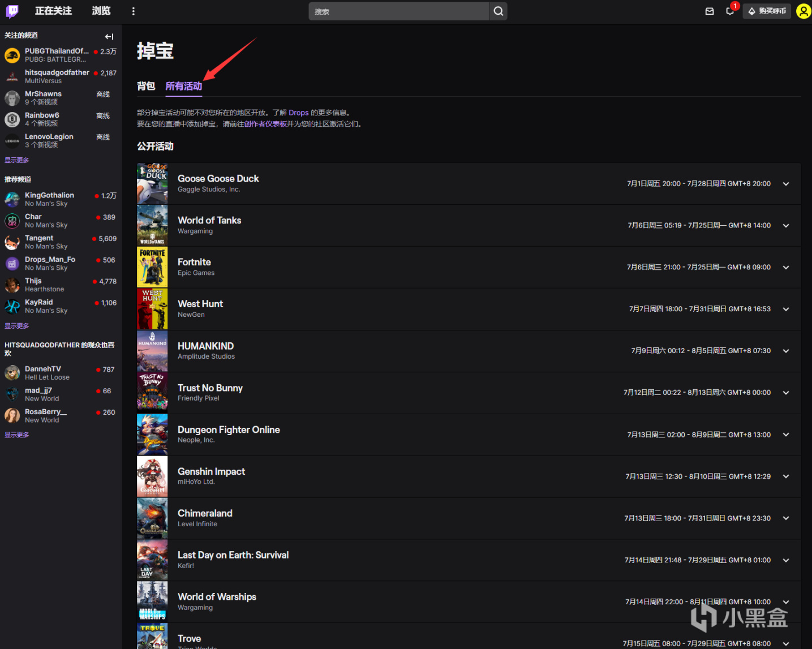Open Rainbow6 channel avatar

(x=12, y=119)
